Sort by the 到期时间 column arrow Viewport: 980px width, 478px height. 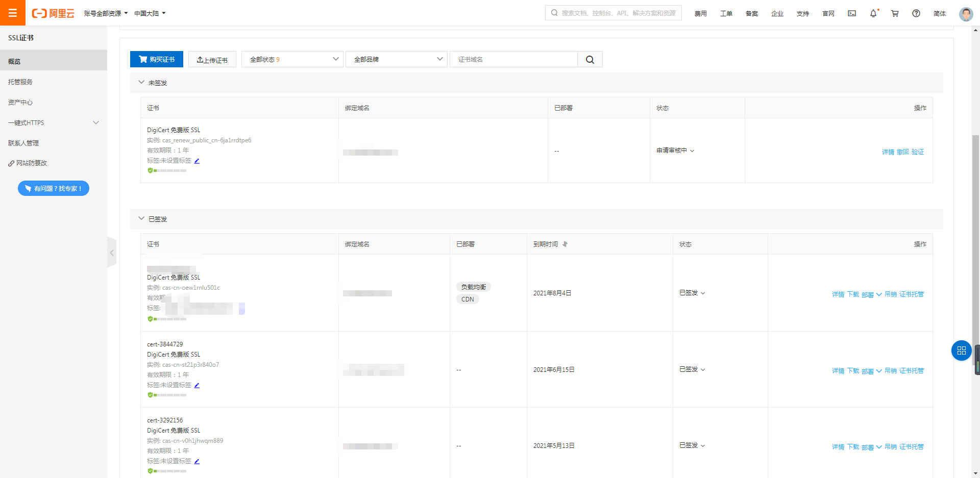click(565, 244)
